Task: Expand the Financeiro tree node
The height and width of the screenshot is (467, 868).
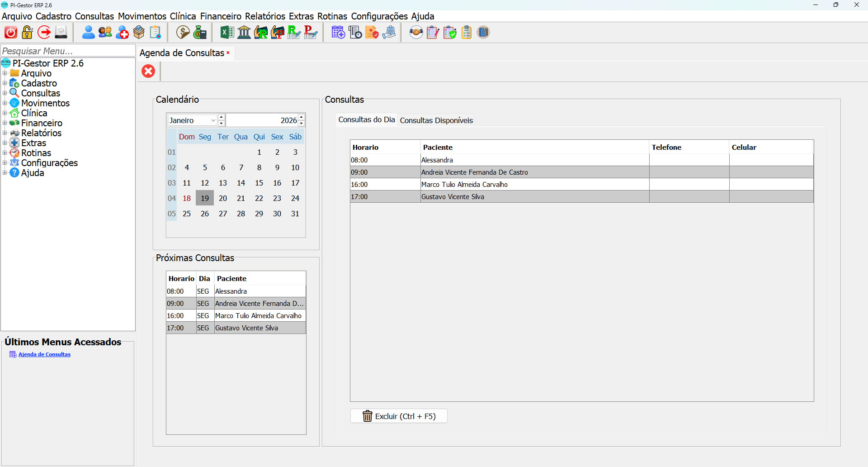Action: tap(5, 123)
